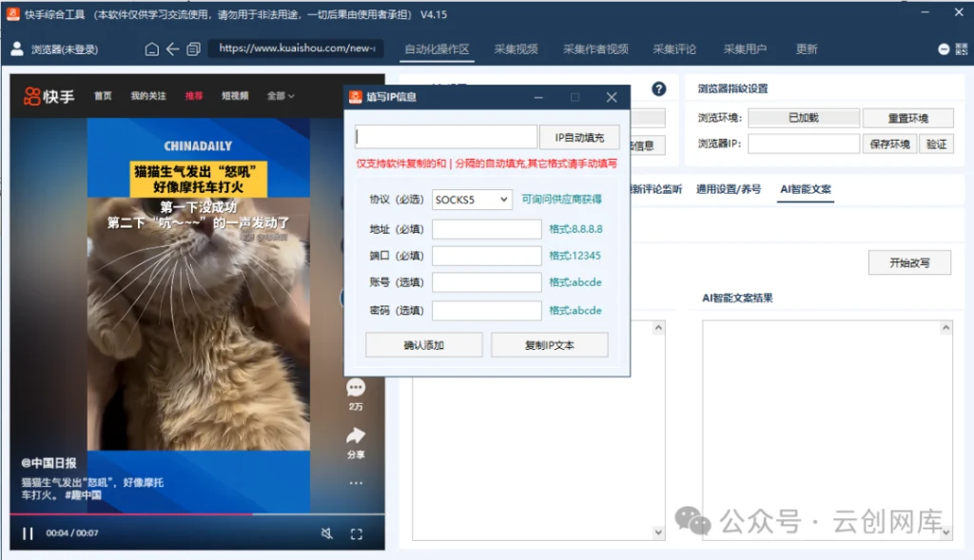974x560 pixels.
Task: Click the 重置环境 button
Action: click(907, 118)
